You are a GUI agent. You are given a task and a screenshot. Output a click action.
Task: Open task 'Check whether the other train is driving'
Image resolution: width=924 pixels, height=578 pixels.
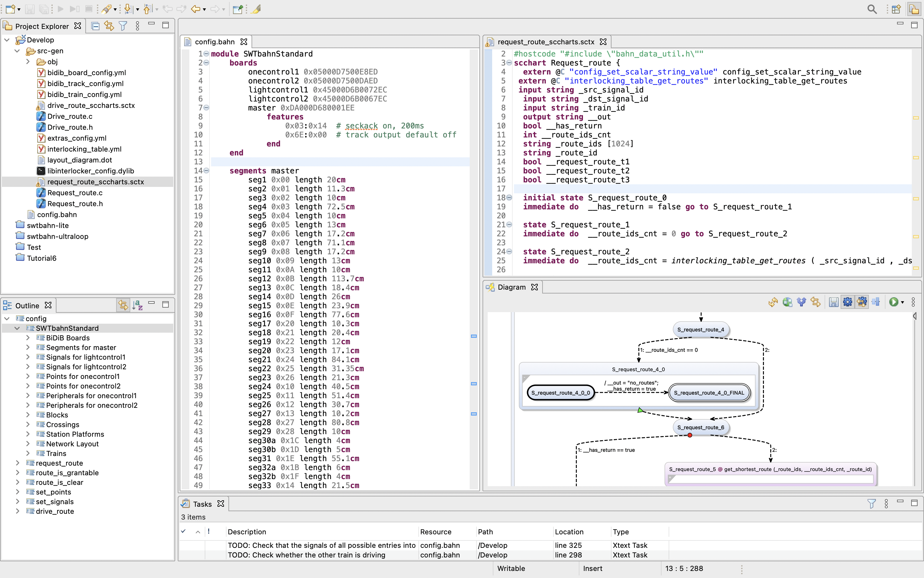point(306,555)
